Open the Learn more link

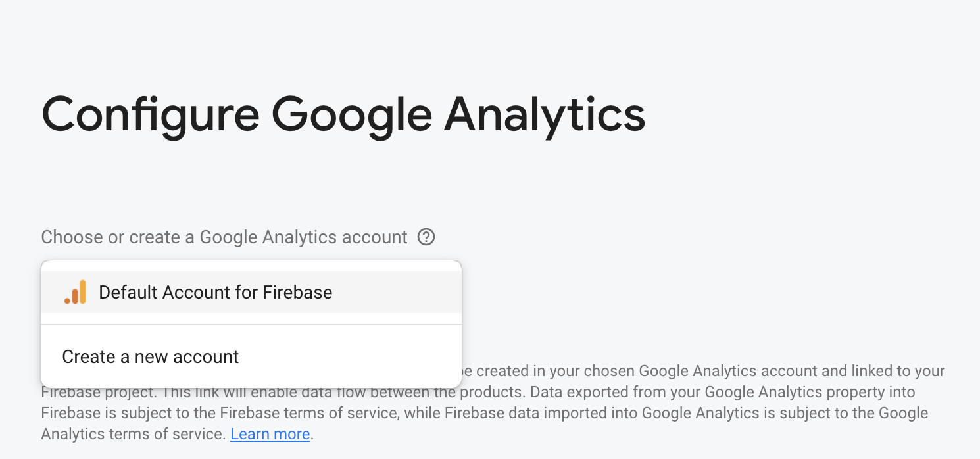(270, 434)
